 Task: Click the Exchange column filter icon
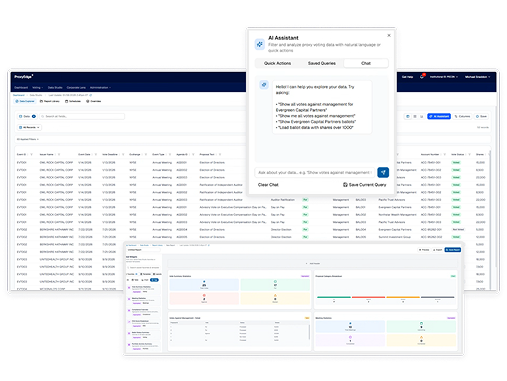coord(146,154)
